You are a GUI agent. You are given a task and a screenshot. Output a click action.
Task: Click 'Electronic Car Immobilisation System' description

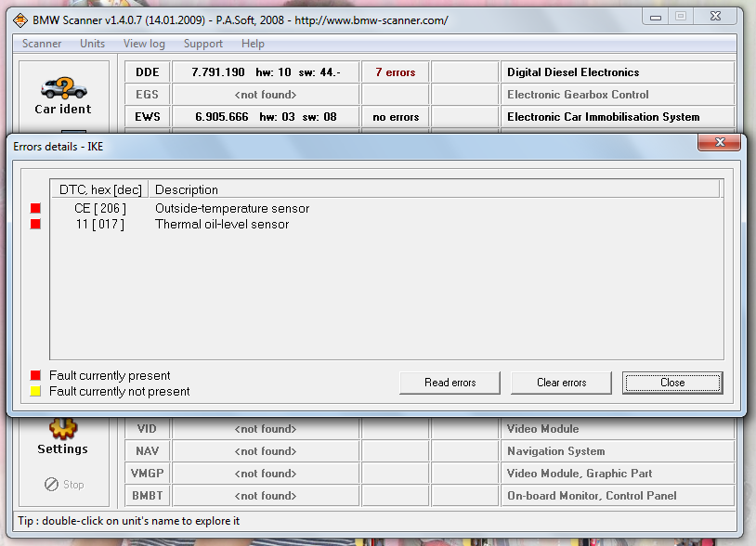click(603, 117)
